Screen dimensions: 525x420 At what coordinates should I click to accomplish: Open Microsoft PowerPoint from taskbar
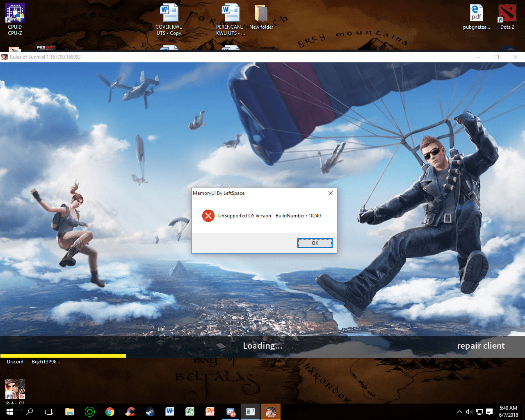(210, 412)
